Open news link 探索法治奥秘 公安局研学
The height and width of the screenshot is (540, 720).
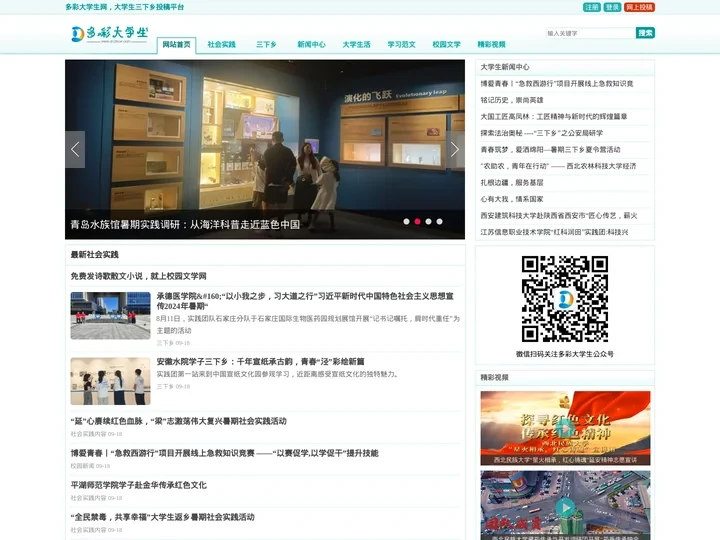pyautogui.click(x=542, y=133)
